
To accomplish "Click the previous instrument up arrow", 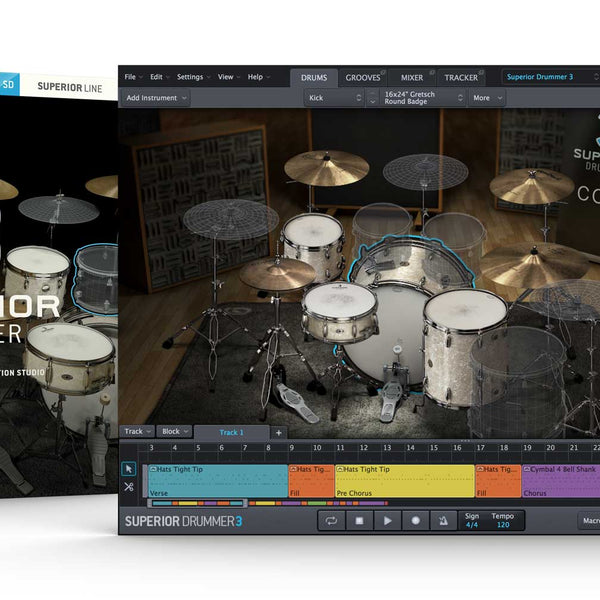I will 372,93.
